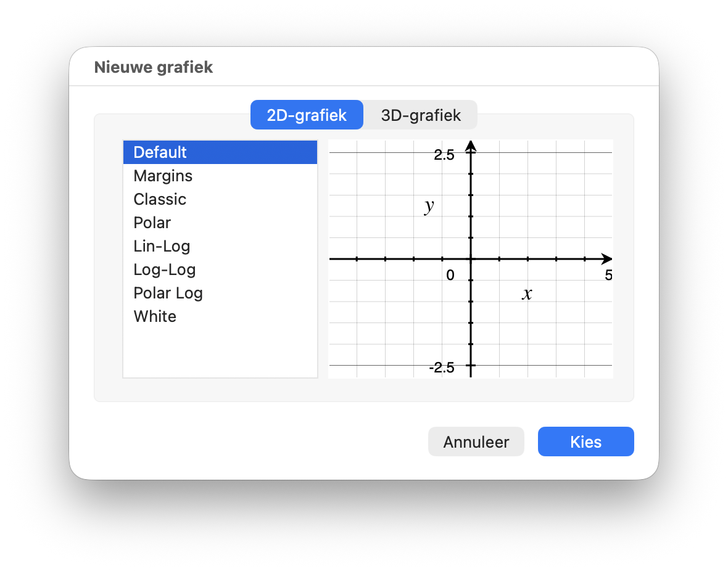
Task: Pick the White graph template
Action: tap(155, 316)
